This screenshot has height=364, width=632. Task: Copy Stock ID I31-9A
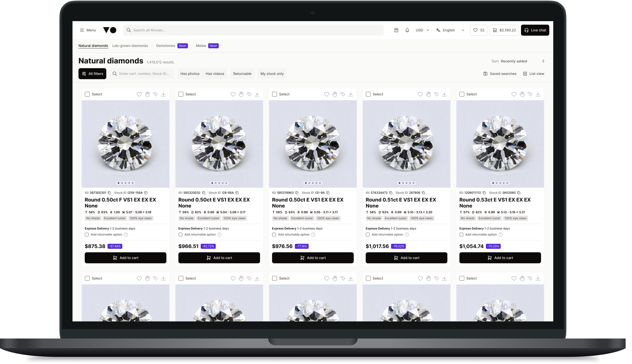[x=328, y=193]
